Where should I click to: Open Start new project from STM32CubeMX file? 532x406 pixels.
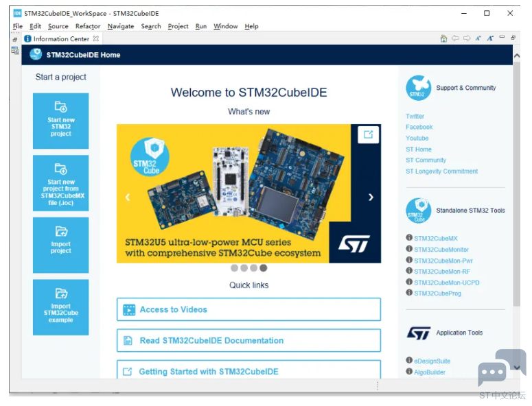pyautogui.click(x=60, y=183)
